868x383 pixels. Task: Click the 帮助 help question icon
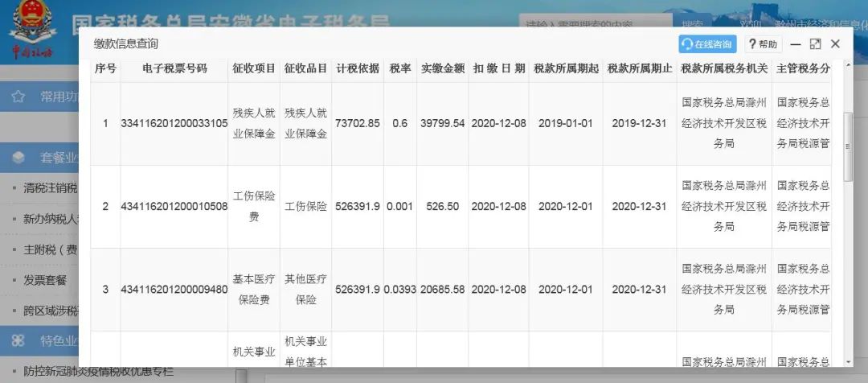coord(752,44)
